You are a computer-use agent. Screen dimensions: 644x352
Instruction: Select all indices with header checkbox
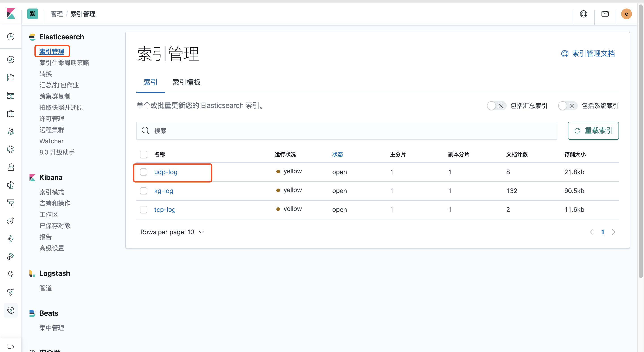click(144, 155)
